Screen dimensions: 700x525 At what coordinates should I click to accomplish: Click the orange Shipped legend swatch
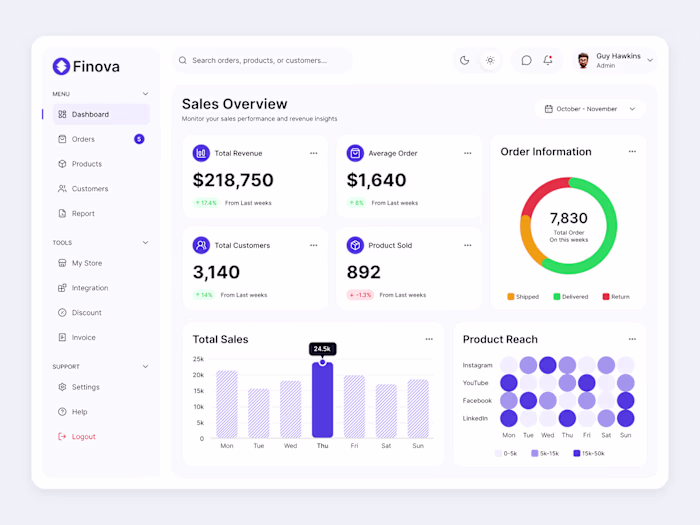point(511,296)
